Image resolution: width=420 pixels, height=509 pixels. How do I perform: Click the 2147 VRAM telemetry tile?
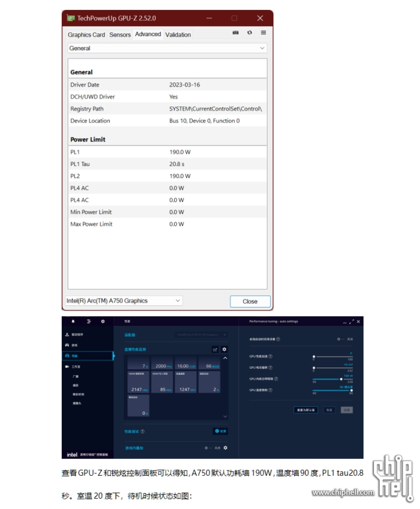pyautogui.click(x=138, y=382)
